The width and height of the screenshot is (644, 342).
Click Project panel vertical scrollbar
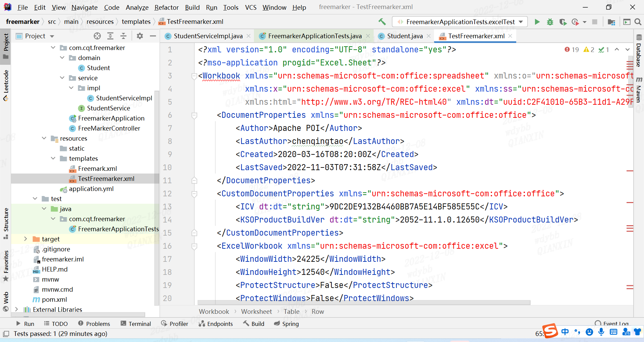(x=156, y=198)
